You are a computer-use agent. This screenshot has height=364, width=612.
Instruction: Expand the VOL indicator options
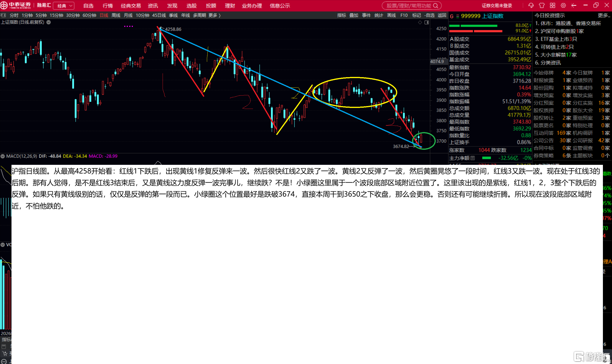[3, 245]
